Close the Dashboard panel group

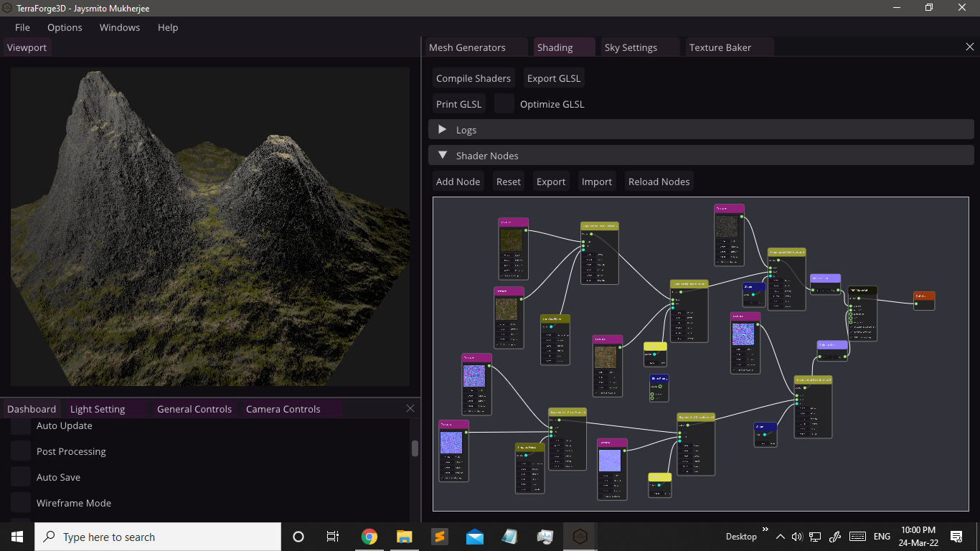[x=410, y=408]
